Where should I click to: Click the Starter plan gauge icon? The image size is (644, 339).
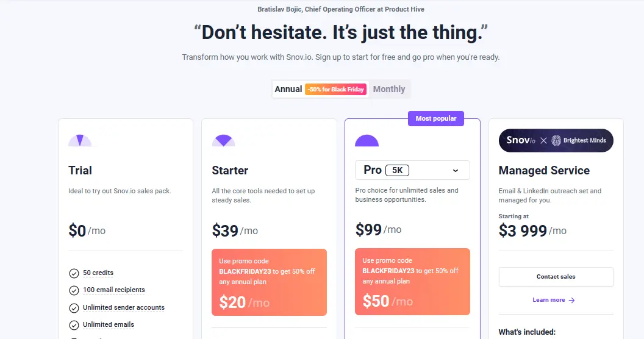223,141
